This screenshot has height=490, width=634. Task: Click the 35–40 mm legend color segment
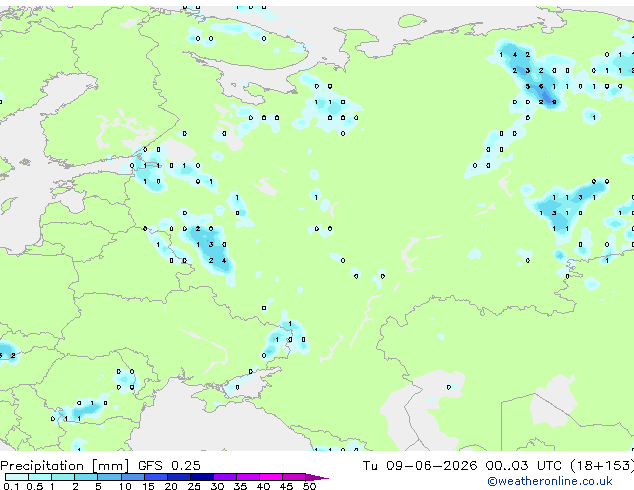(248, 477)
